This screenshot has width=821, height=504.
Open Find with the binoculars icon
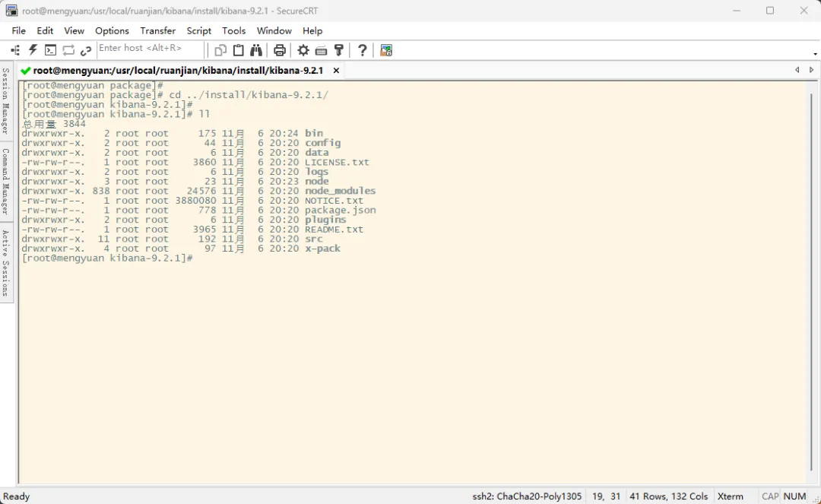pos(256,50)
